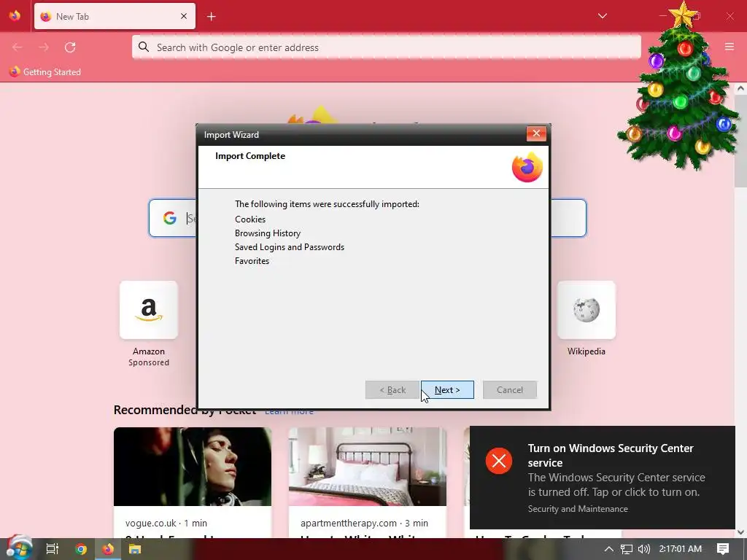The image size is (747, 560).
Task: Click the Favorites imported item text
Action: point(252,260)
